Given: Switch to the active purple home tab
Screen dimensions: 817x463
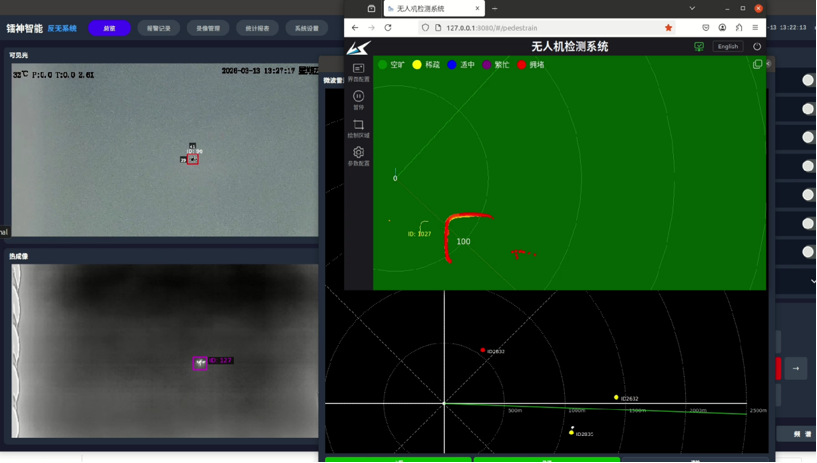Looking at the screenshot, I should (x=109, y=28).
